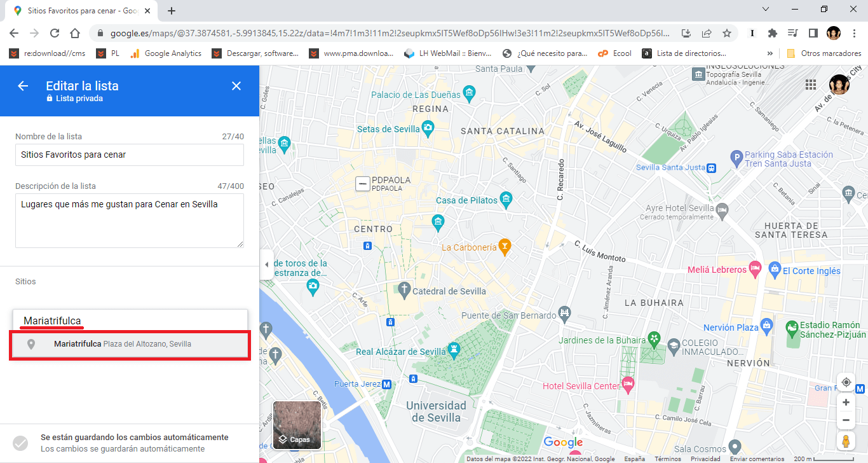This screenshot has width=868, height=463.
Task: Click the La Carbonería bar marker
Action: click(x=505, y=247)
